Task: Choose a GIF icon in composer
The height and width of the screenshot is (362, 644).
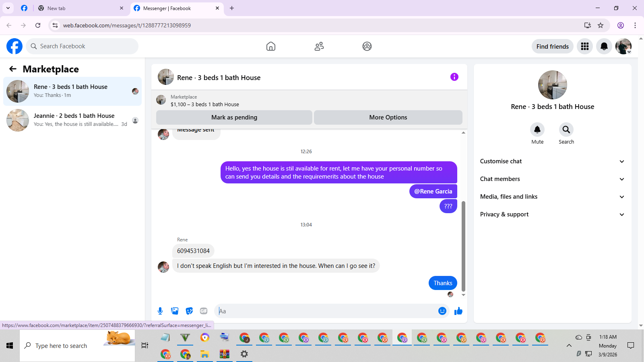Action: click(204, 311)
